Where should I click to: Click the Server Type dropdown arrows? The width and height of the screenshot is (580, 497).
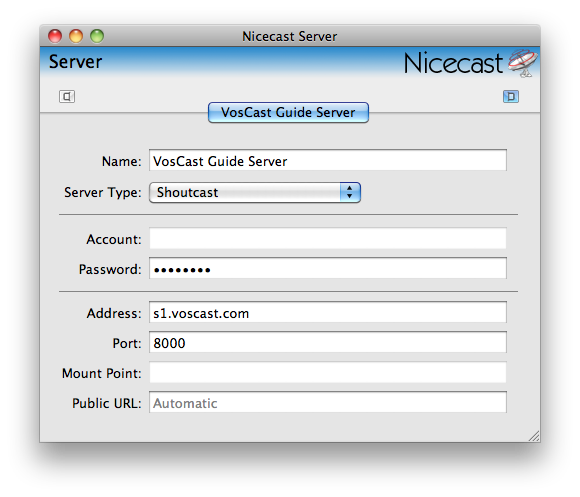coord(350,192)
